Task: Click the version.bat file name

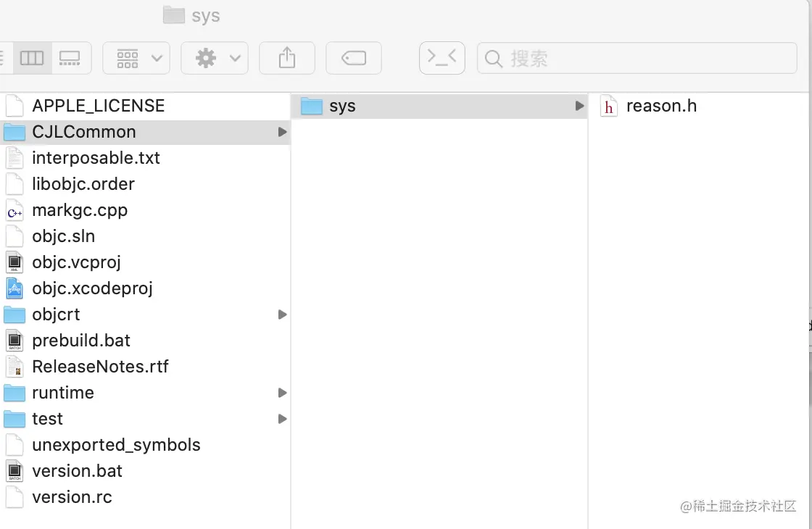Action: click(x=77, y=470)
